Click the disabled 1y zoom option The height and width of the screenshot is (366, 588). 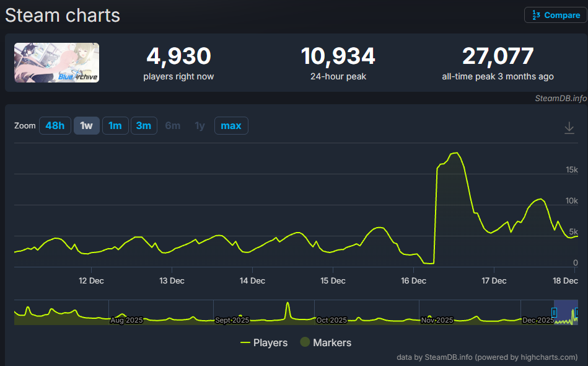point(200,126)
